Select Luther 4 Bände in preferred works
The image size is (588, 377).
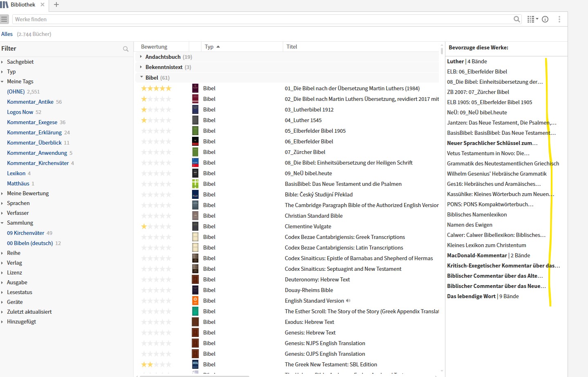467,62
